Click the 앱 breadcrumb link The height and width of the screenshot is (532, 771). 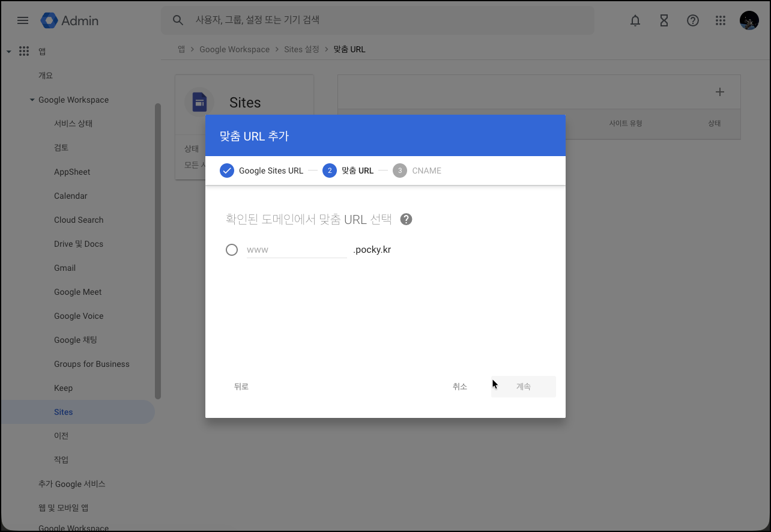[181, 49]
